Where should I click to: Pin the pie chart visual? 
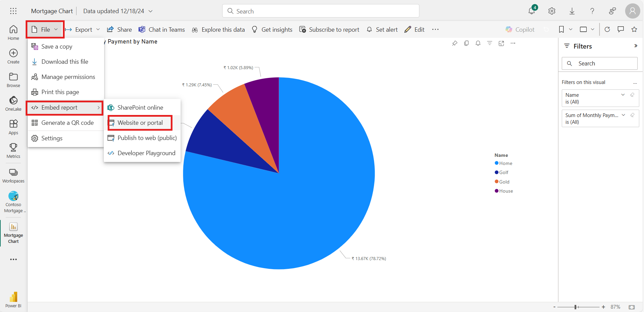point(455,43)
